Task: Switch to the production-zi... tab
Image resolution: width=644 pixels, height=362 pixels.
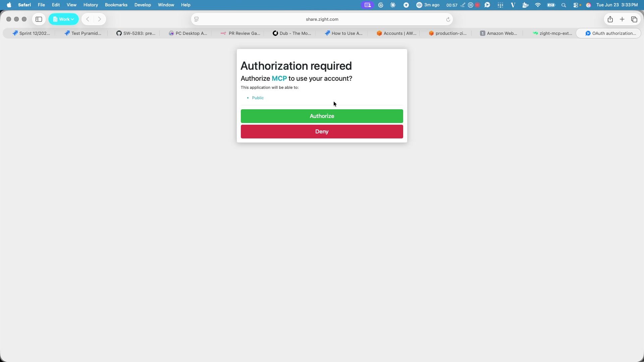Action: click(x=448, y=33)
